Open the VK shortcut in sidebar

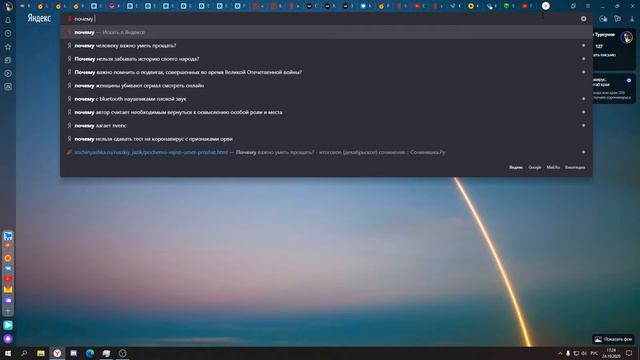tap(8, 269)
